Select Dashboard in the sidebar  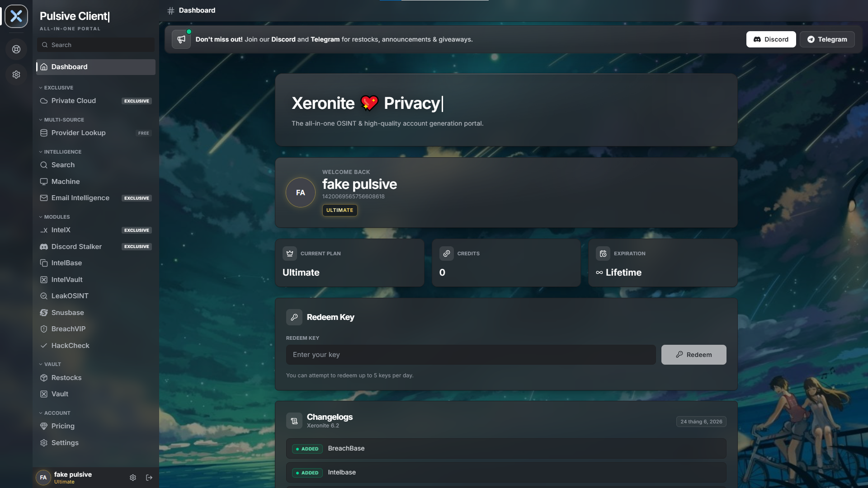click(96, 67)
